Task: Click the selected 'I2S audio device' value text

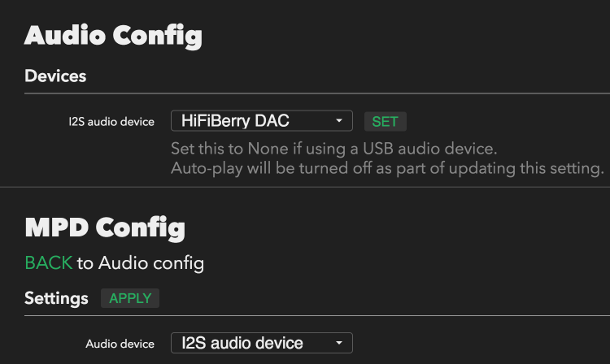Action: point(242,343)
